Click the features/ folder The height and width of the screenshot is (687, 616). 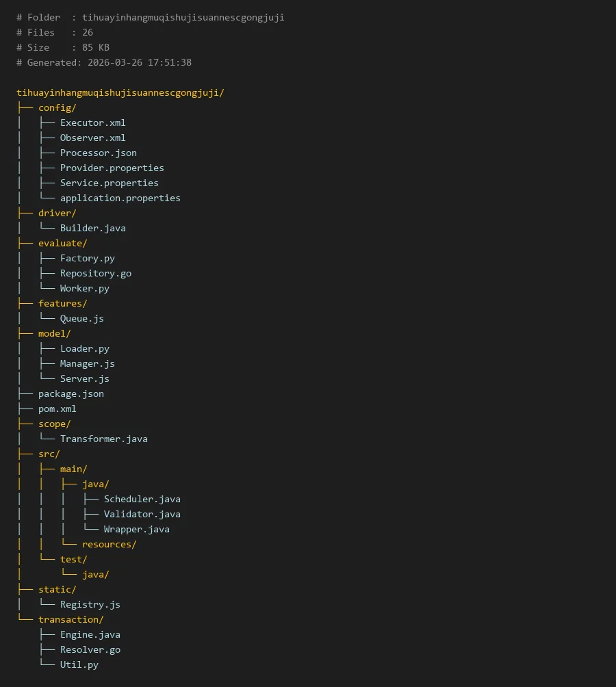point(62,304)
